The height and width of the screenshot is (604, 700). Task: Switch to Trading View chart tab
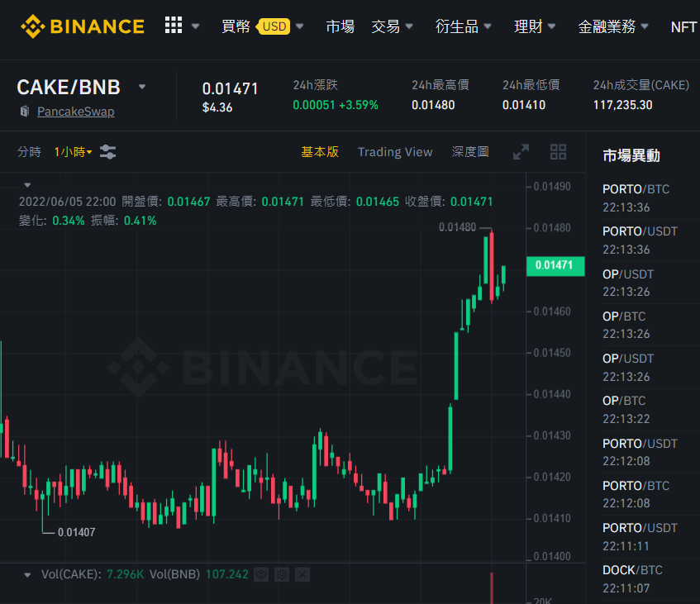395,152
